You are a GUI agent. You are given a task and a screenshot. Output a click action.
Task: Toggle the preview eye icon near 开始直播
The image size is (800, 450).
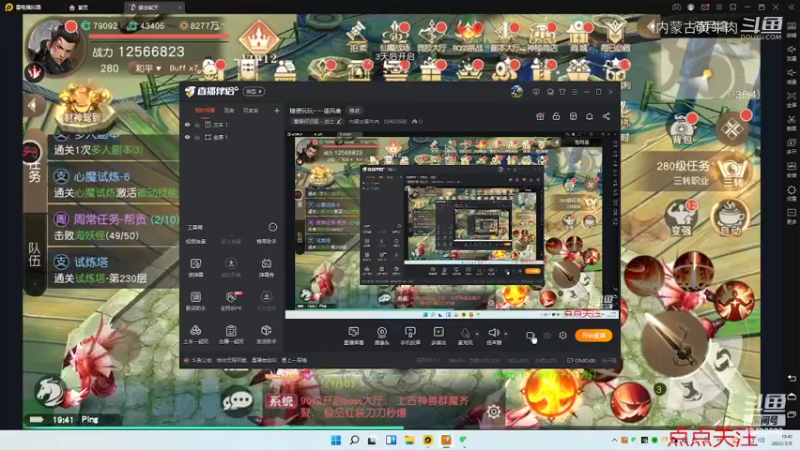tap(547, 335)
